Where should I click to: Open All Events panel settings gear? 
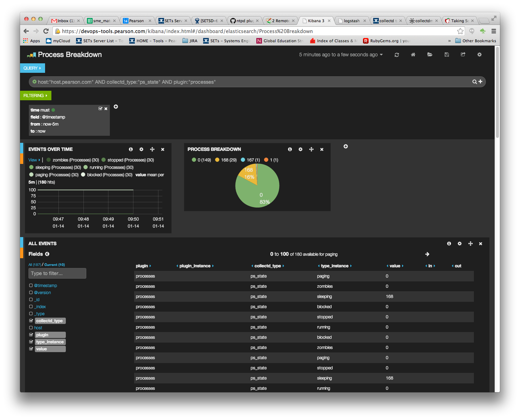click(459, 243)
